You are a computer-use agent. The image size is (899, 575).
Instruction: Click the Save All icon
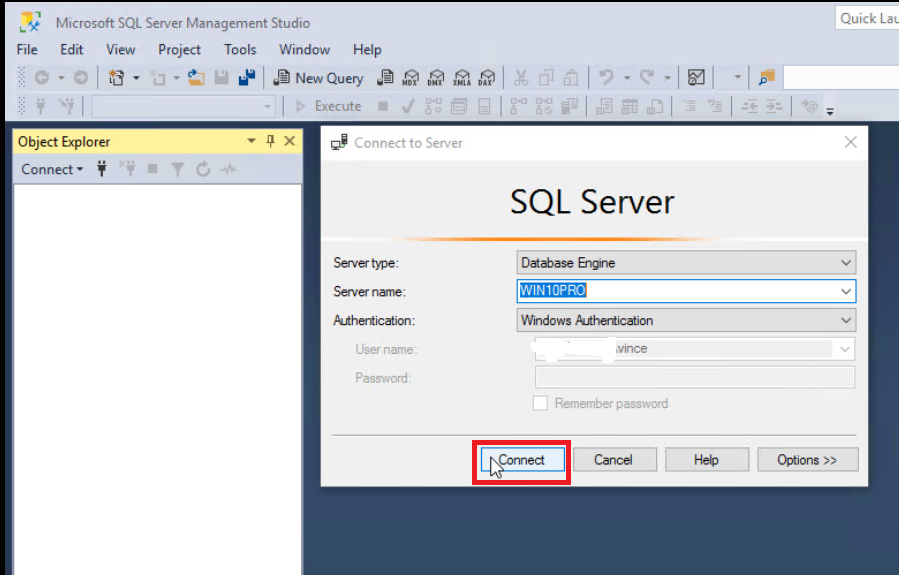coord(247,77)
